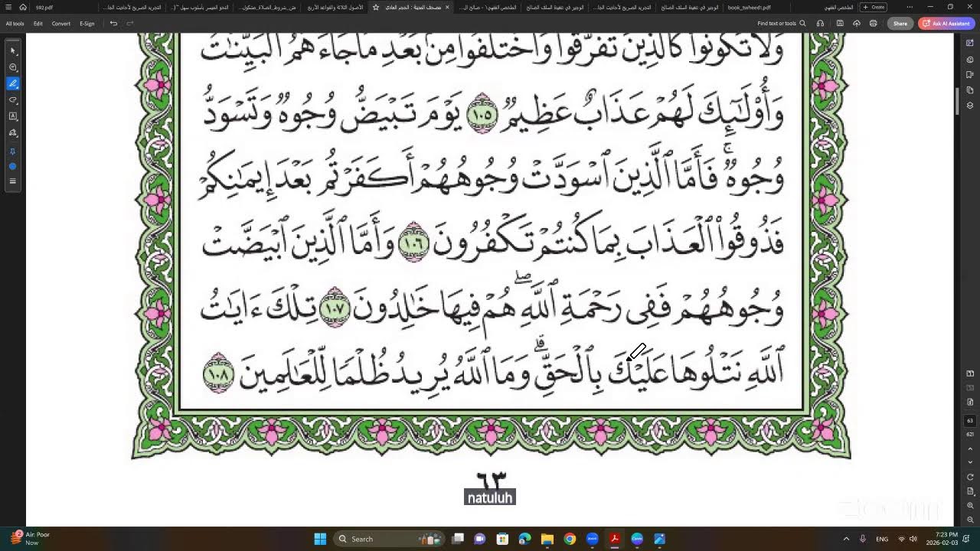Switch to two-page view display
The width and height of the screenshot is (980, 551).
click(x=970, y=373)
